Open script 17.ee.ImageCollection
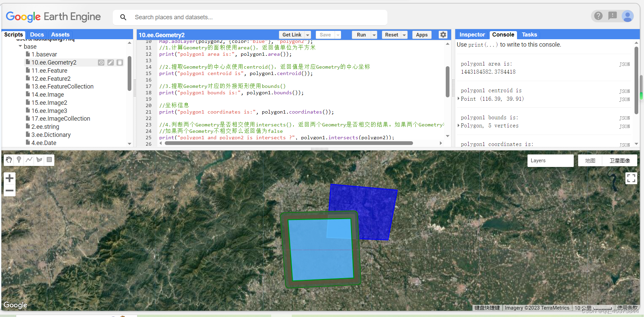This screenshot has height=317, width=644. (x=61, y=119)
